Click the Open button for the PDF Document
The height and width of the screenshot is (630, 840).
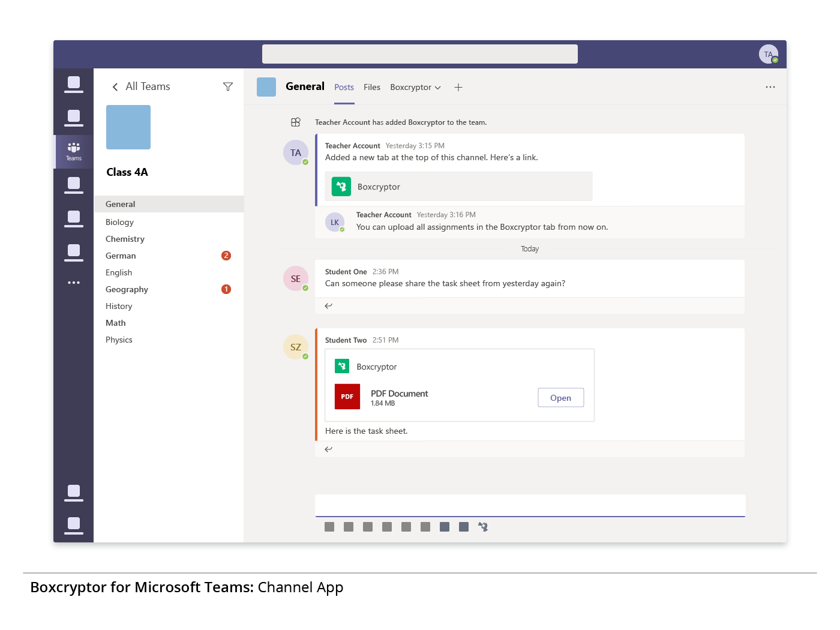click(x=561, y=398)
